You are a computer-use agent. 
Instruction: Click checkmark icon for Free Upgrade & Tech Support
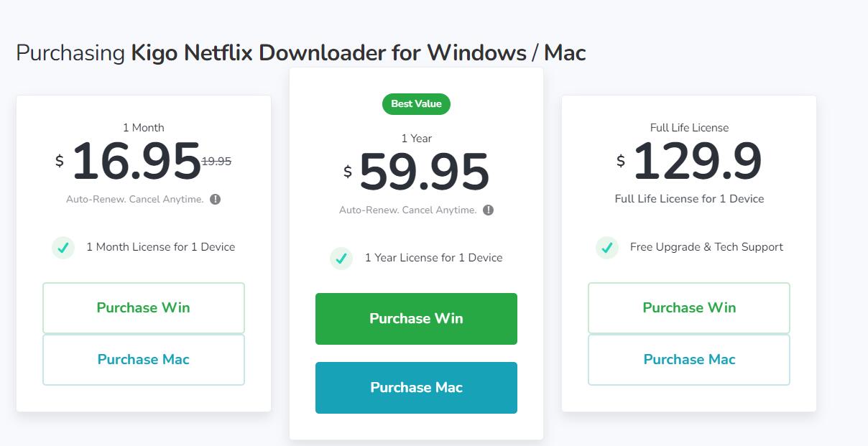[x=607, y=247]
